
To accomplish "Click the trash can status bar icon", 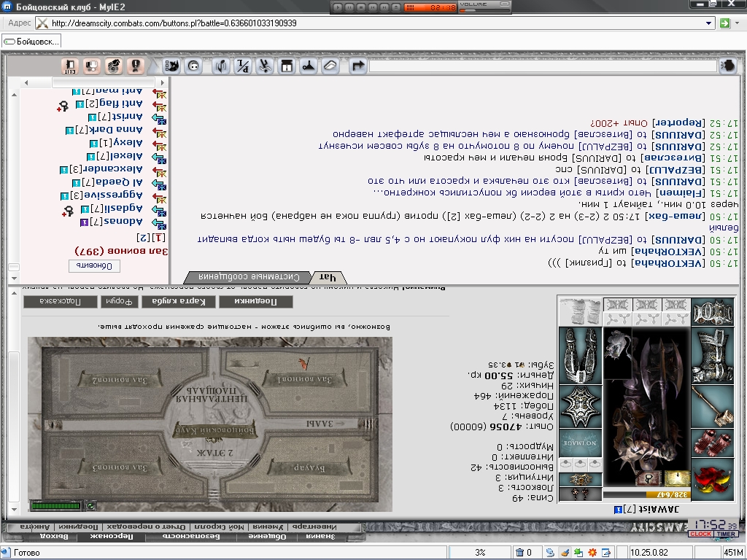I will [519, 553].
